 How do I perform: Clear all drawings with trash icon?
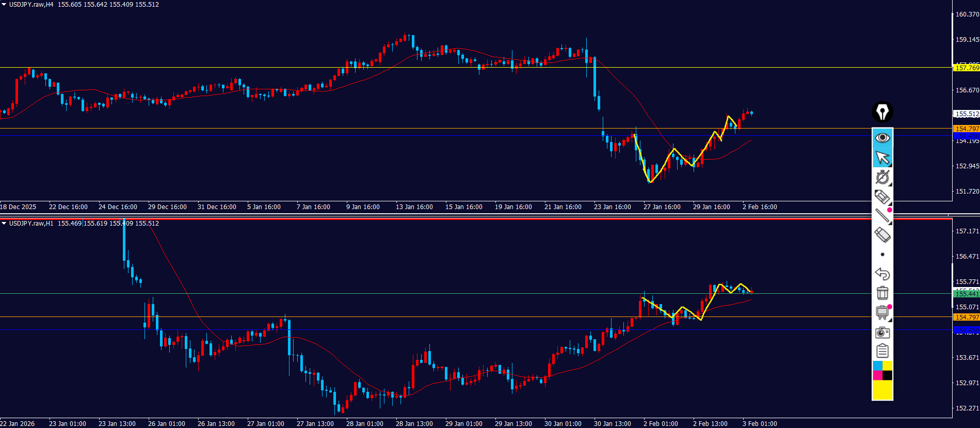pos(882,293)
